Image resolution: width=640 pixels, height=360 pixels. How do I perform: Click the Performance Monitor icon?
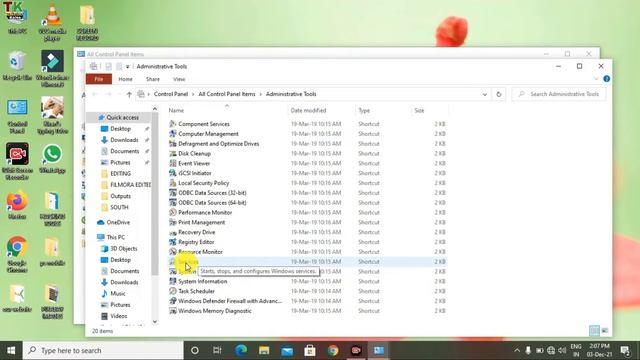point(173,212)
